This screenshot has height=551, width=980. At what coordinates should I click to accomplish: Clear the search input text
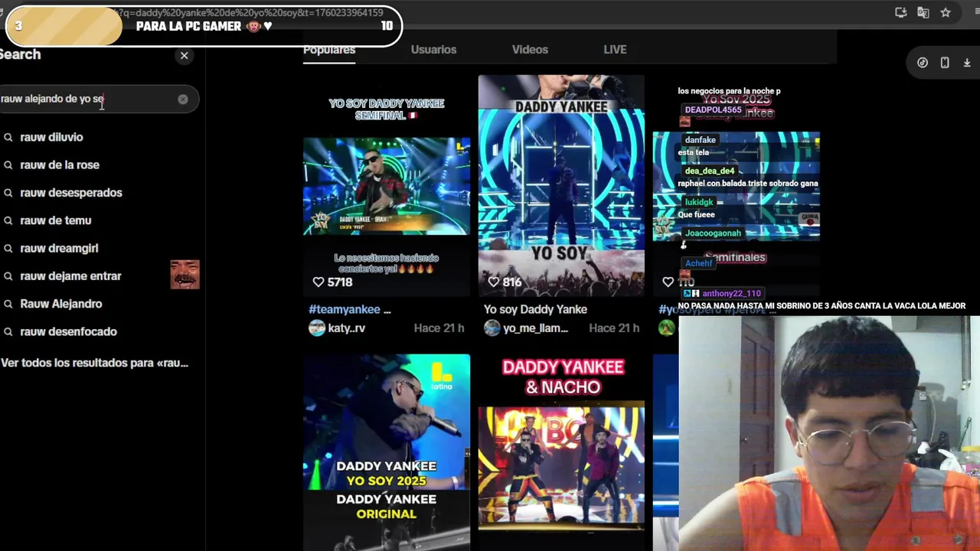click(x=183, y=99)
